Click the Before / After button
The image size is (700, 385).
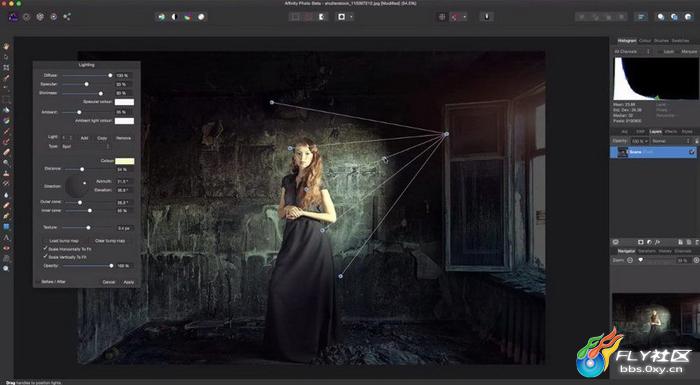click(x=54, y=282)
